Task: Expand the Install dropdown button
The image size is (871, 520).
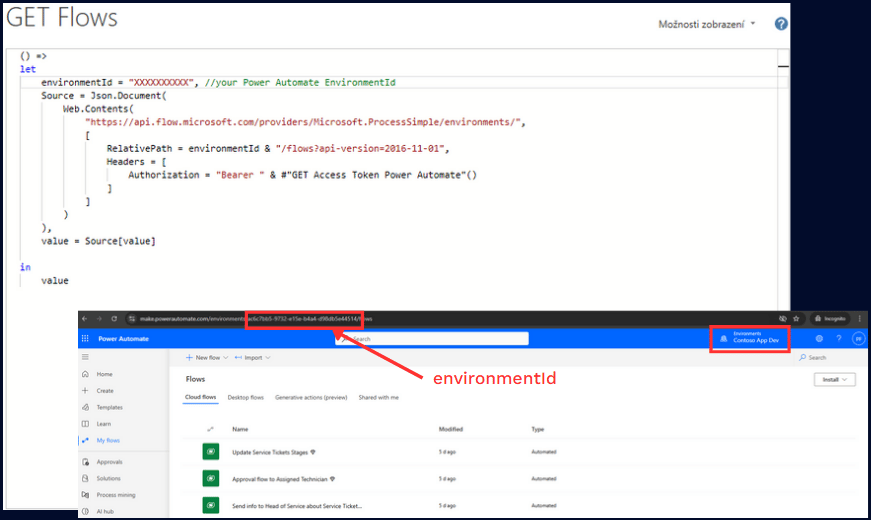Action: (x=835, y=379)
